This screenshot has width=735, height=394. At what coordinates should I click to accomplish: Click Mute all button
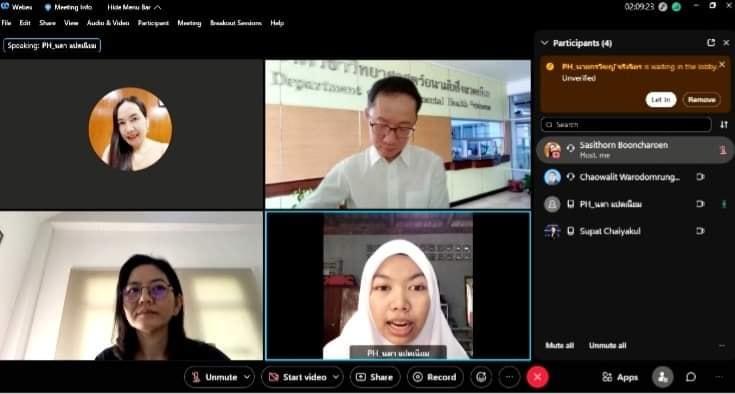pyautogui.click(x=560, y=345)
